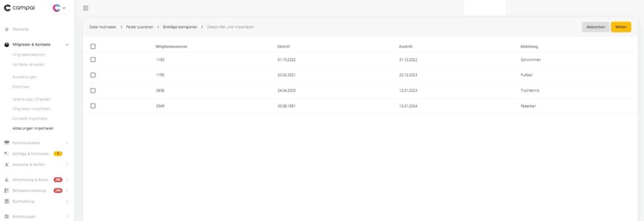
Task: Check the row with Abteilung Tischtennis
Action: coord(93,91)
